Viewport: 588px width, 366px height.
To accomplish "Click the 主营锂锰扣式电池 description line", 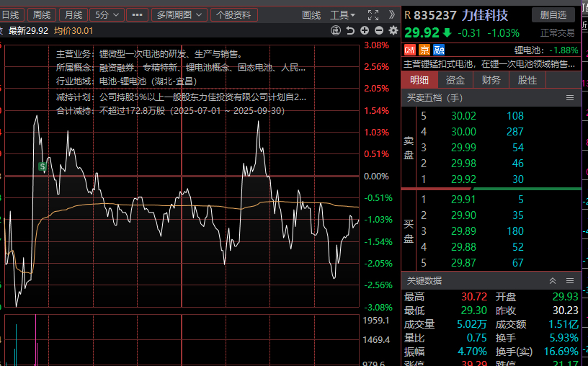I will coord(489,64).
